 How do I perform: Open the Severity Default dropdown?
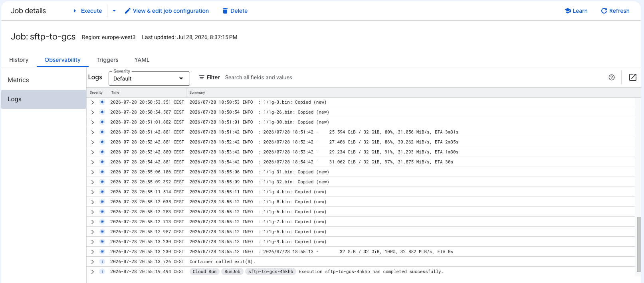[x=149, y=79]
